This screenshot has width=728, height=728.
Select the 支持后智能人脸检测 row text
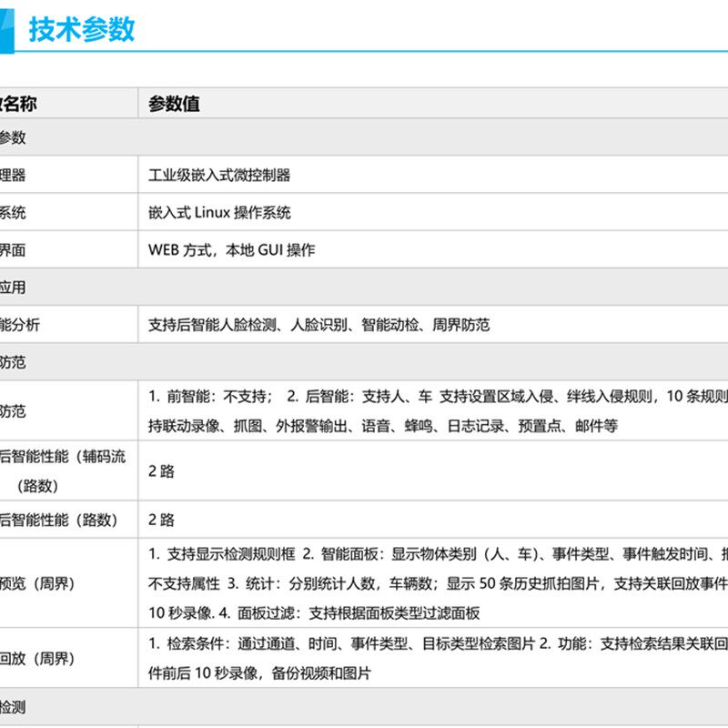319,325
